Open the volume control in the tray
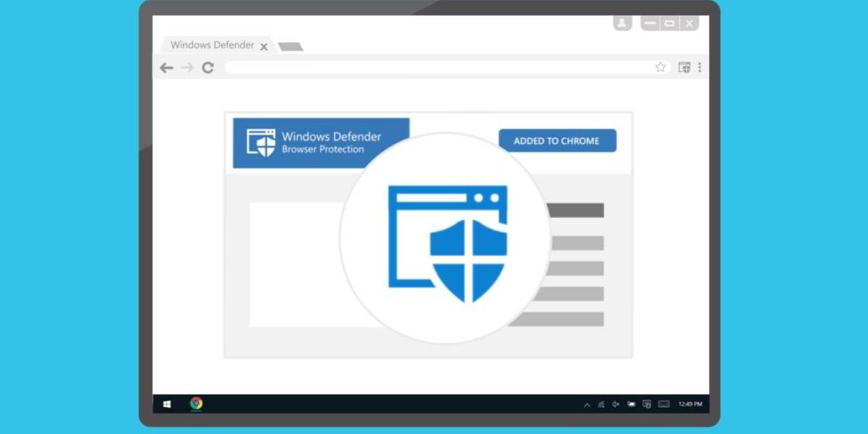Viewport: 868px width, 434px height. (616, 404)
